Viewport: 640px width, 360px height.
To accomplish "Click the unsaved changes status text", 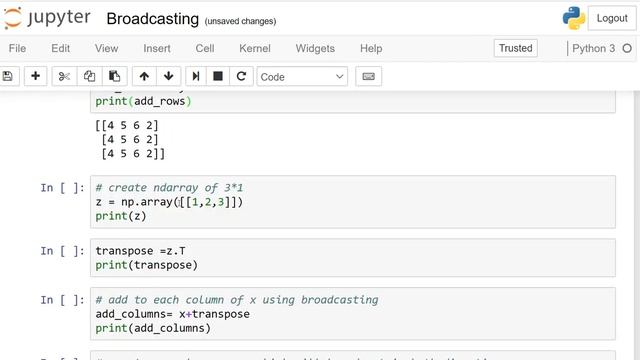I will 240,21.
